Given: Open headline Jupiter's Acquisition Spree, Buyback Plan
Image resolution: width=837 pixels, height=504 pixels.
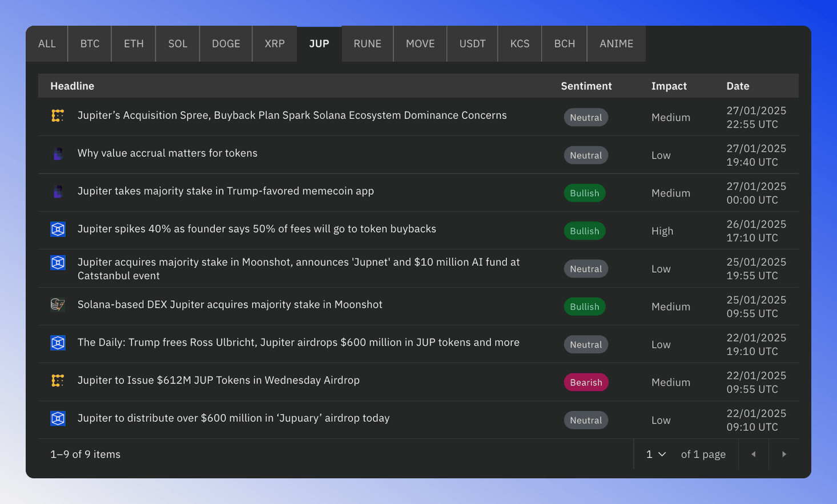Looking at the screenshot, I should (292, 115).
